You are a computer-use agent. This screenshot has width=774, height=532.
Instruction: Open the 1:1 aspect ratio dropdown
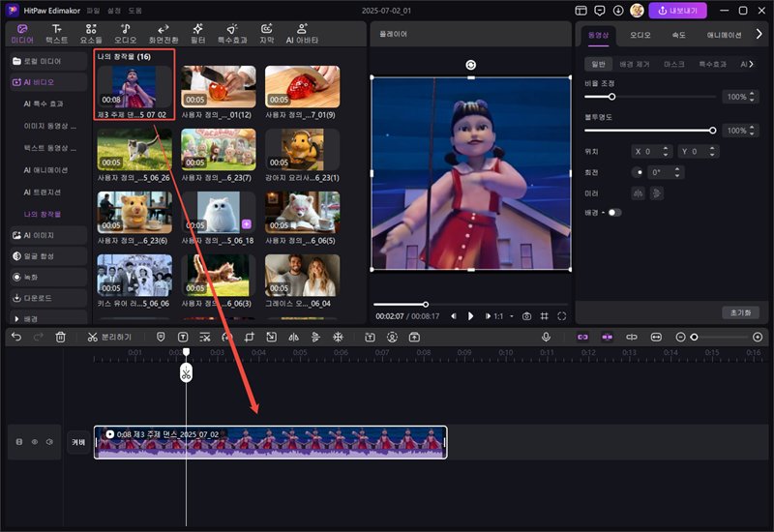(x=503, y=316)
